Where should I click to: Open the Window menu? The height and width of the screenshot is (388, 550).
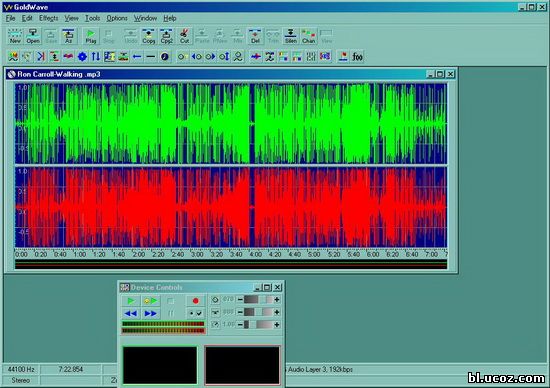146,18
